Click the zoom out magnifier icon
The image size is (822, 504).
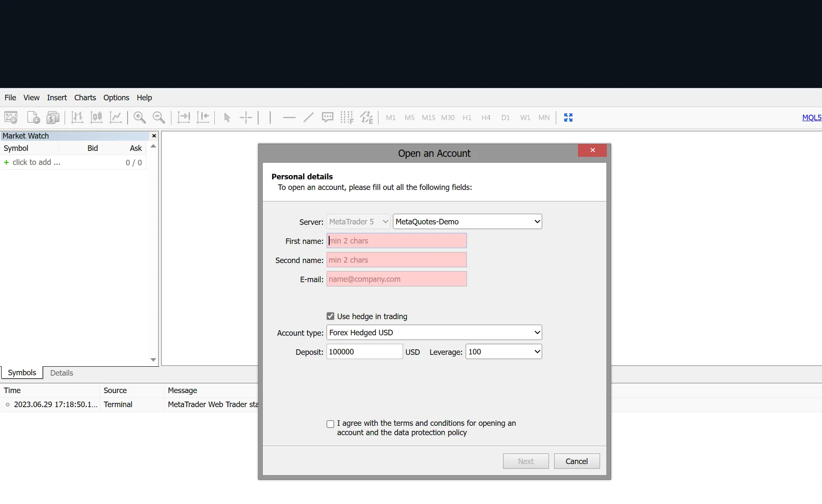pyautogui.click(x=159, y=117)
